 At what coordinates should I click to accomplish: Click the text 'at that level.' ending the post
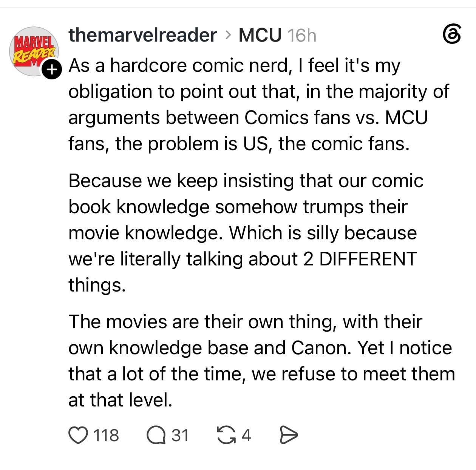point(120,400)
